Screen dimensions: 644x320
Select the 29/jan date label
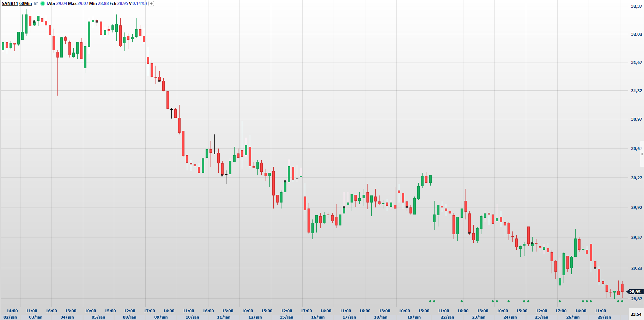604,317
